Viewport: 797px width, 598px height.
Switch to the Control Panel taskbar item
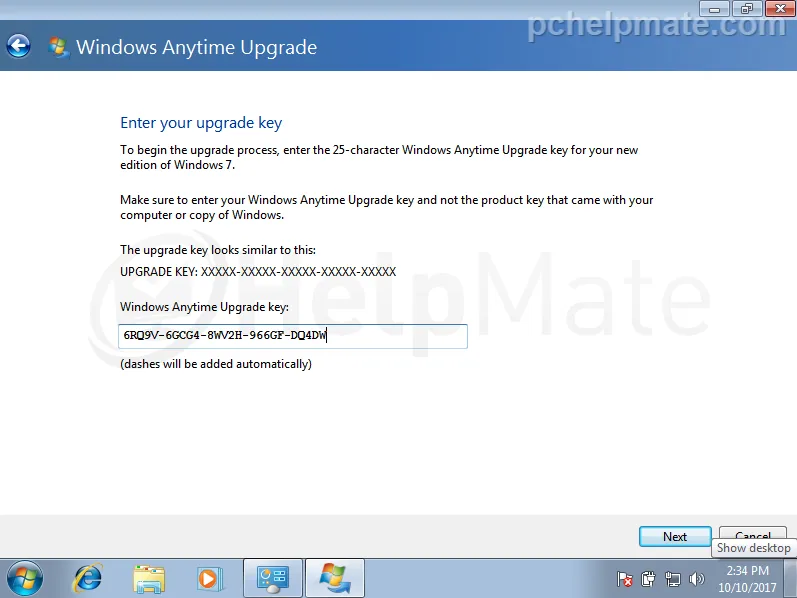pos(273,579)
